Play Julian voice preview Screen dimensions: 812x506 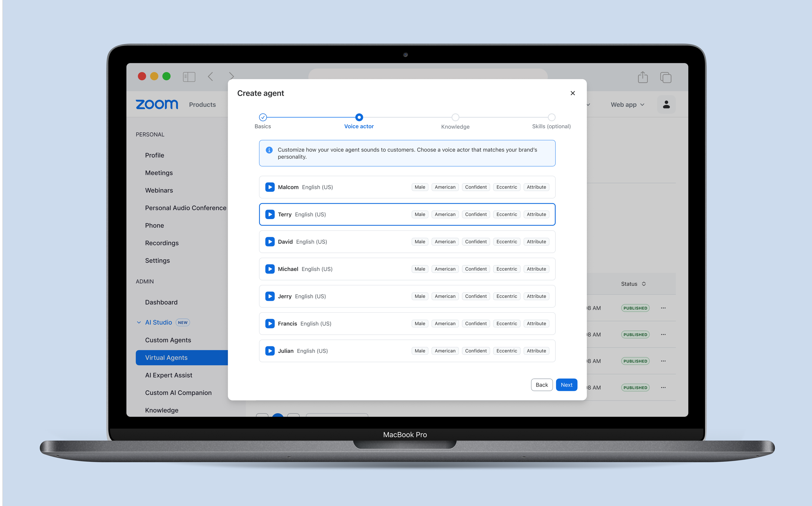[270, 351]
